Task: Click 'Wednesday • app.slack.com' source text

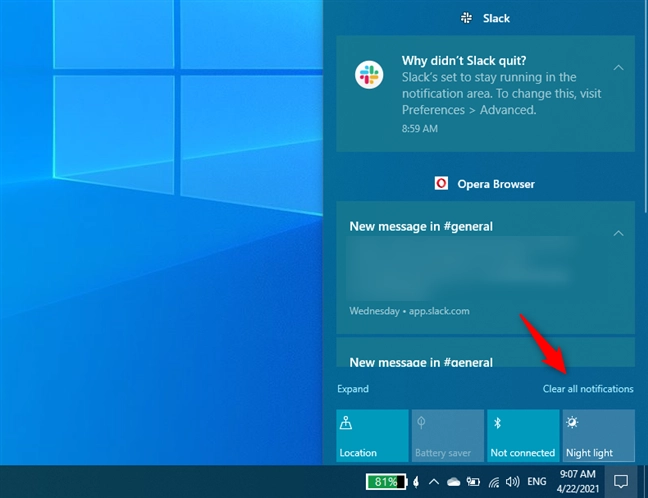Action: tap(409, 311)
